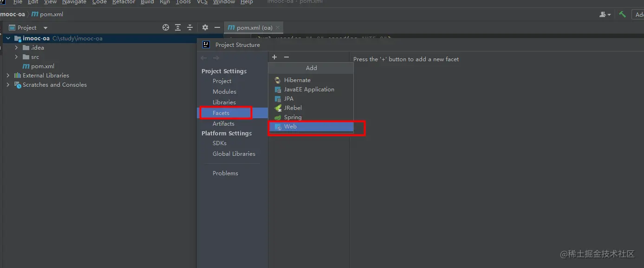Open the Problems section

tap(225, 173)
